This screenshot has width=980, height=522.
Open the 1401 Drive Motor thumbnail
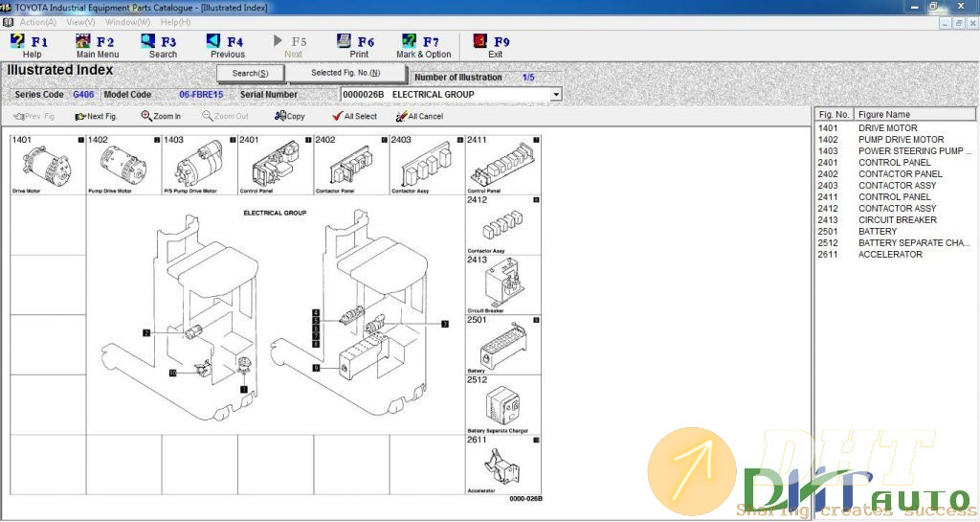pos(48,167)
